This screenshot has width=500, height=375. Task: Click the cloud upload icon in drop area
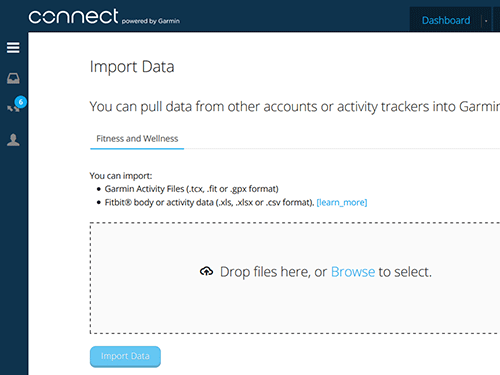(206, 272)
